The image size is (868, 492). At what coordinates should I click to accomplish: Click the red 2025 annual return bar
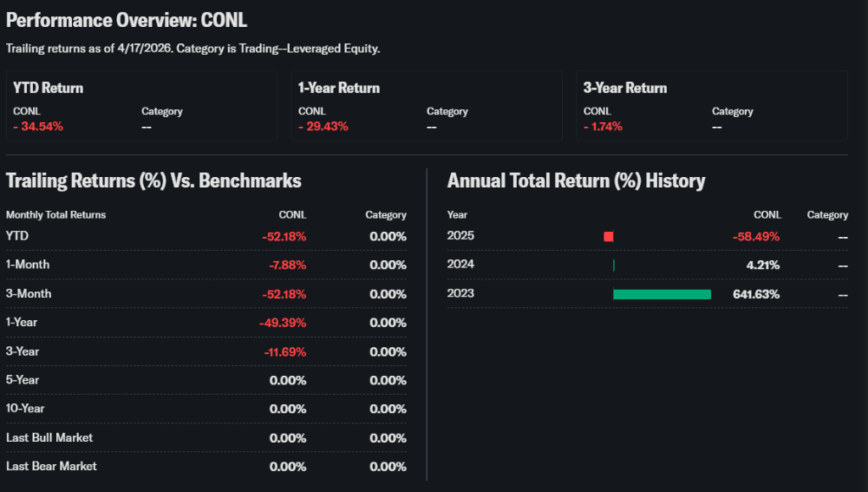point(609,236)
